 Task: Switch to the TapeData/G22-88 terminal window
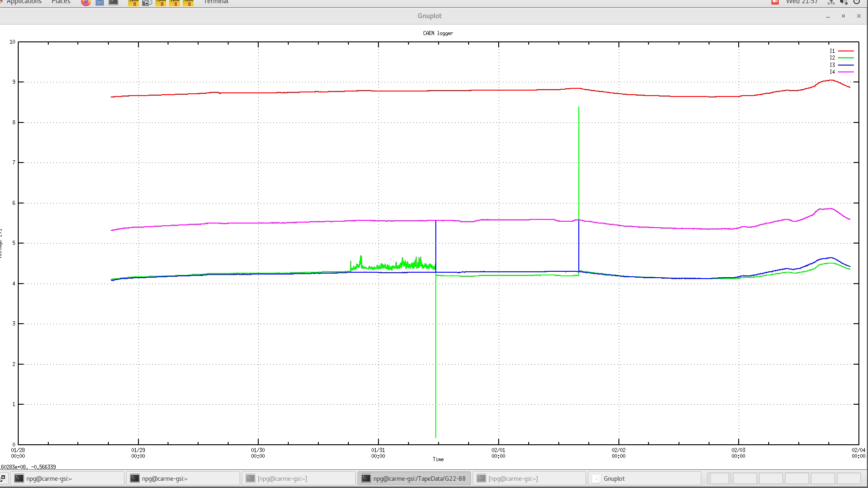(x=414, y=478)
